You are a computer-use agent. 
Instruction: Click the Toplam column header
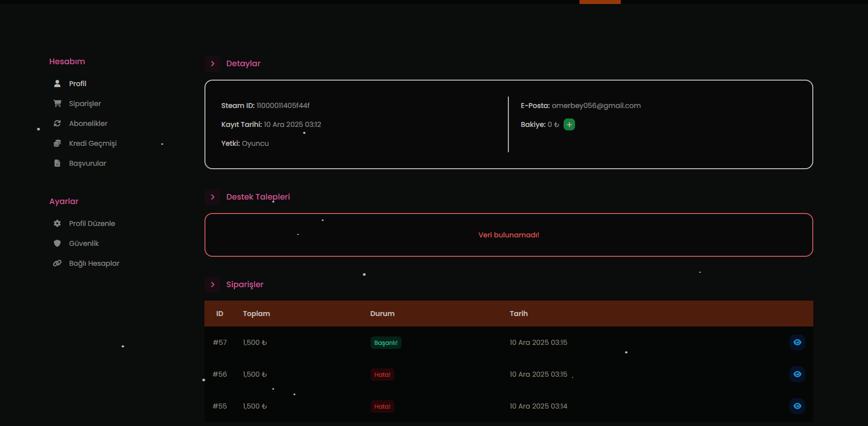pyautogui.click(x=257, y=314)
